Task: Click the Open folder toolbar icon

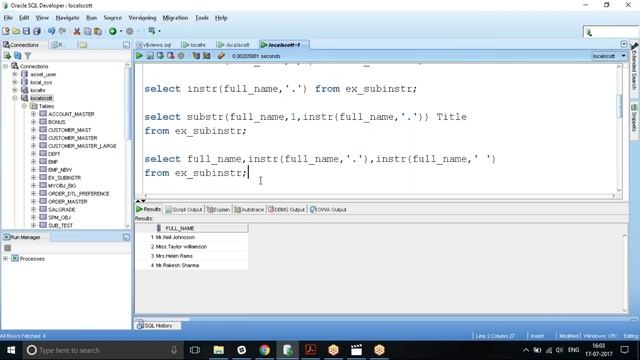Action: click(x=16, y=31)
